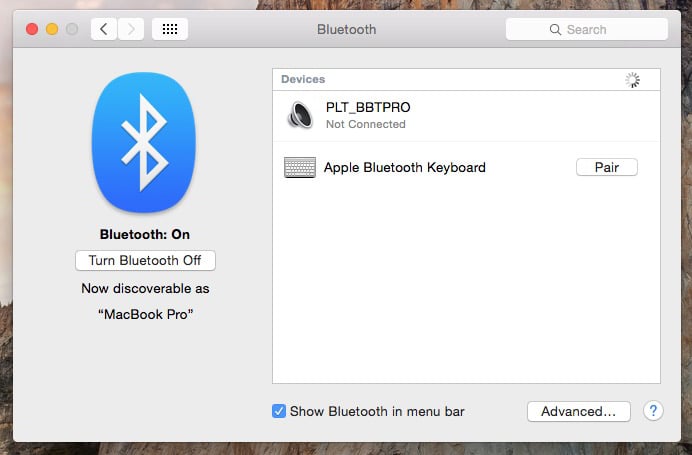Click the Devices list header
The image size is (692, 455).
[466, 80]
